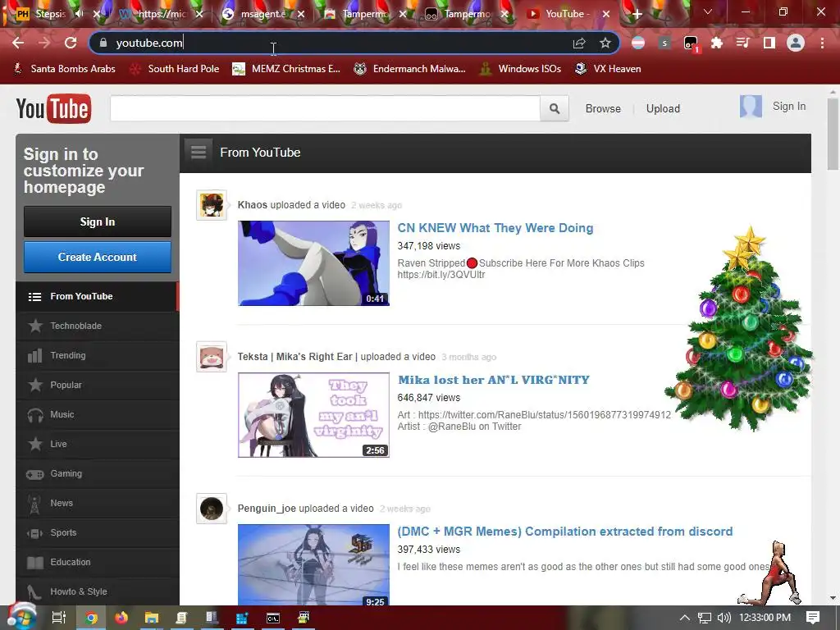Click the black Sign In button
The width and height of the screenshot is (840, 630).
click(98, 221)
